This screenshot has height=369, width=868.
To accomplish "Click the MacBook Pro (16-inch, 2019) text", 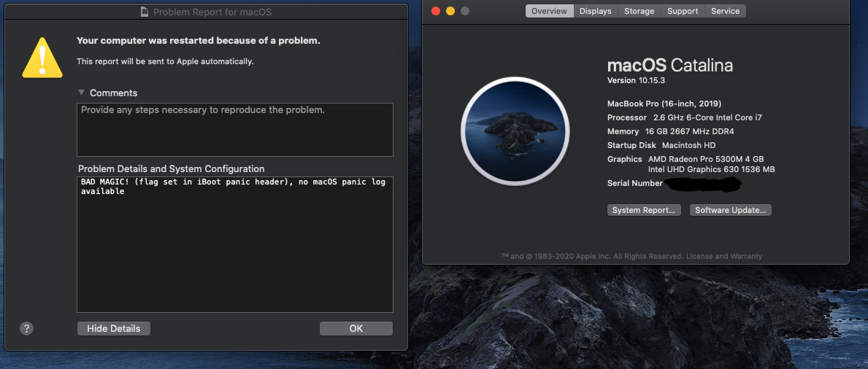I will coord(664,104).
